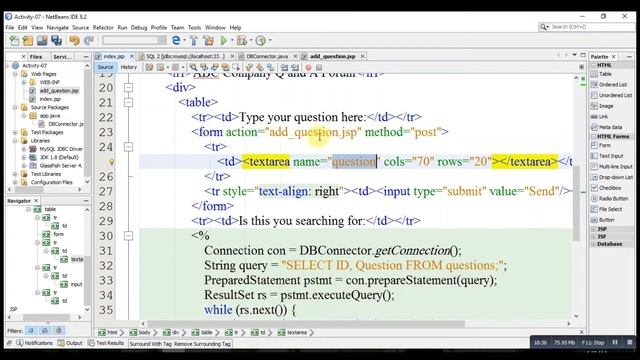Open the Files panel tab
640x360 pixels.
pyautogui.click(x=36, y=57)
